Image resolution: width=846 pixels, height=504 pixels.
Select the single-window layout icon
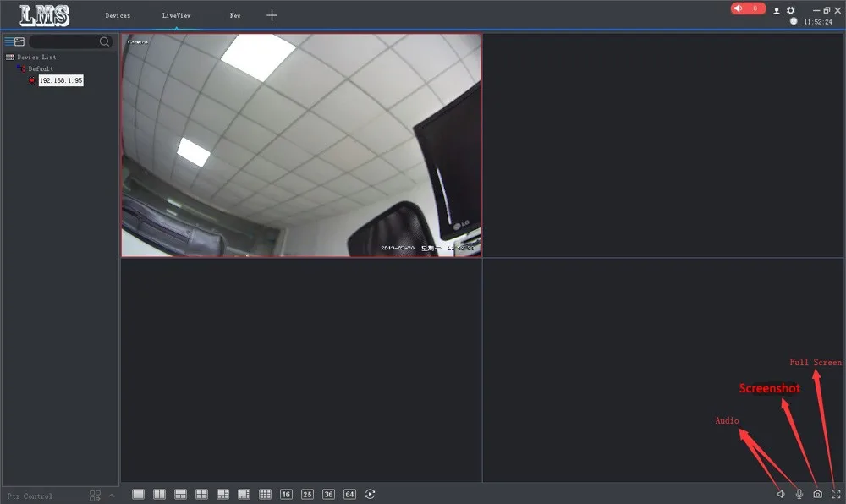138,495
